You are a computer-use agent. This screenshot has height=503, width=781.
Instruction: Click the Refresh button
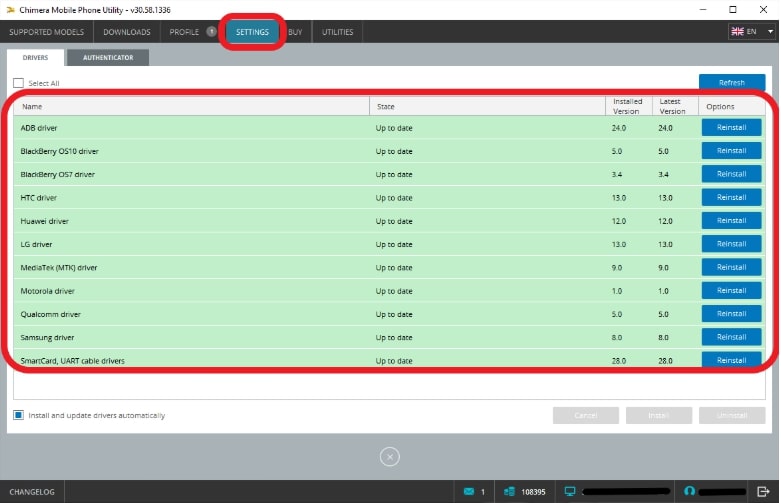pyautogui.click(x=731, y=83)
